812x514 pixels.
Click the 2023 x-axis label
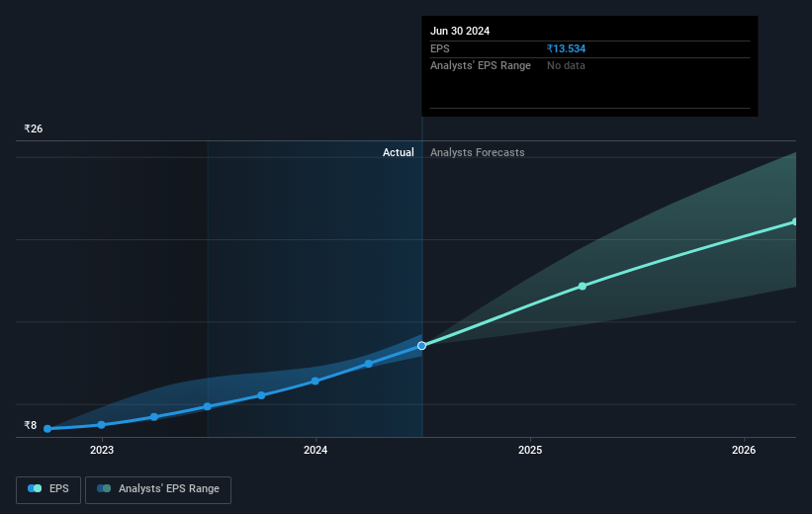tap(102, 450)
